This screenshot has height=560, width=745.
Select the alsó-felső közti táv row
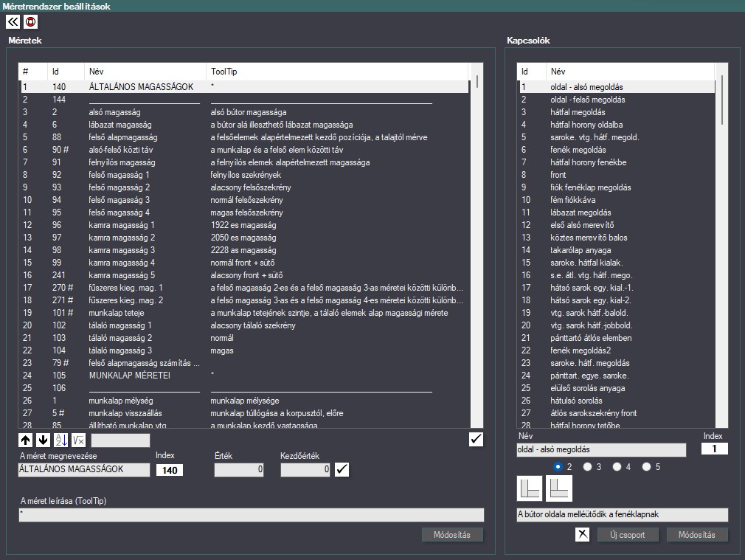[243, 150]
